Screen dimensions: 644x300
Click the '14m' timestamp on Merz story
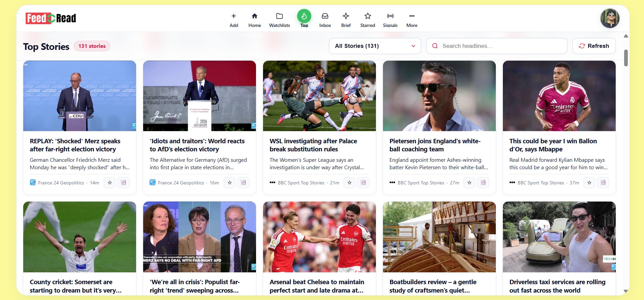click(94, 183)
